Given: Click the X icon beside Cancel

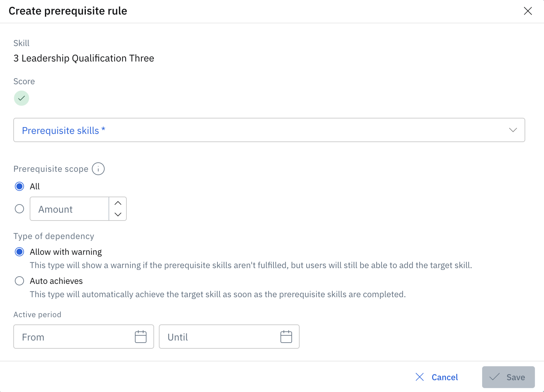Looking at the screenshot, I should click(x=420, y=377).
